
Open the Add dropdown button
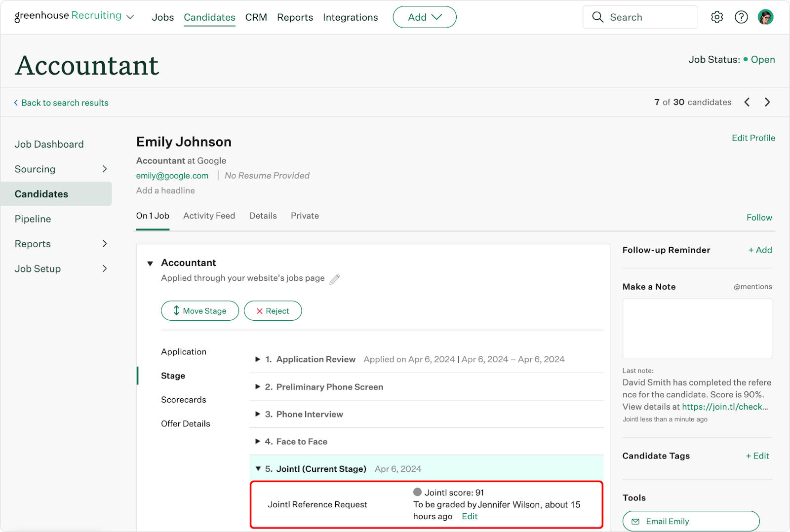point(425,17)
